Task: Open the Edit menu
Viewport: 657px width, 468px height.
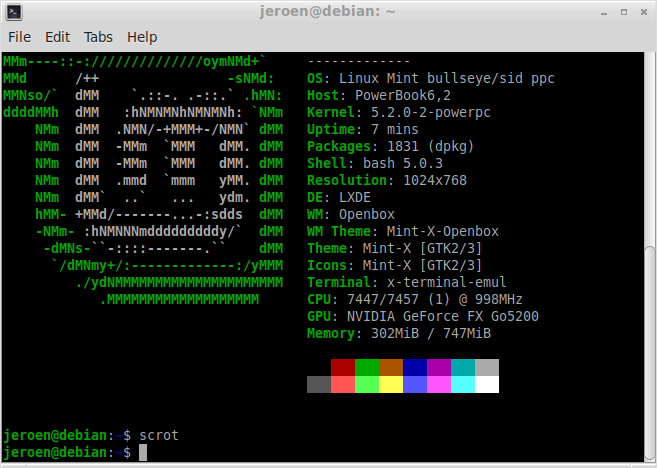Action: (57, 37)
